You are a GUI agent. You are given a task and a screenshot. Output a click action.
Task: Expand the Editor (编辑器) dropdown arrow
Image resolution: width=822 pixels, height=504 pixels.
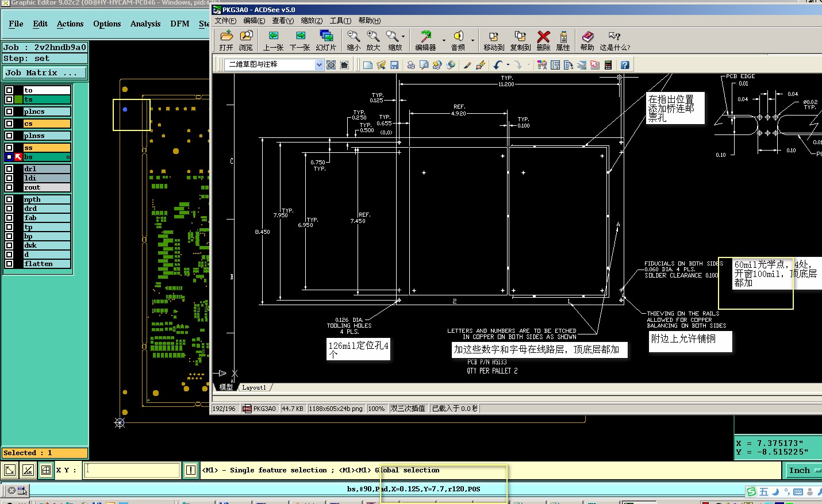coord(443,39)
